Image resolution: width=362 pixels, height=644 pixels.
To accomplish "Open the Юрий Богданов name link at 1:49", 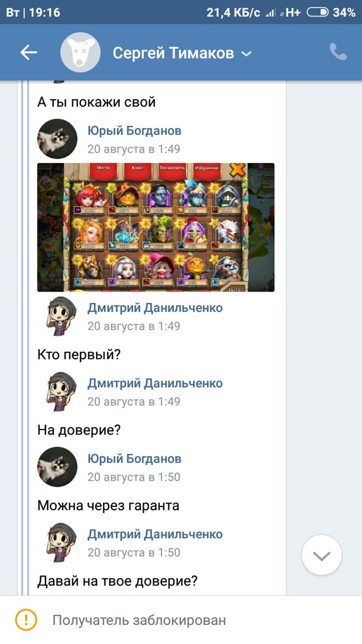I will click(x=134, y=131).
